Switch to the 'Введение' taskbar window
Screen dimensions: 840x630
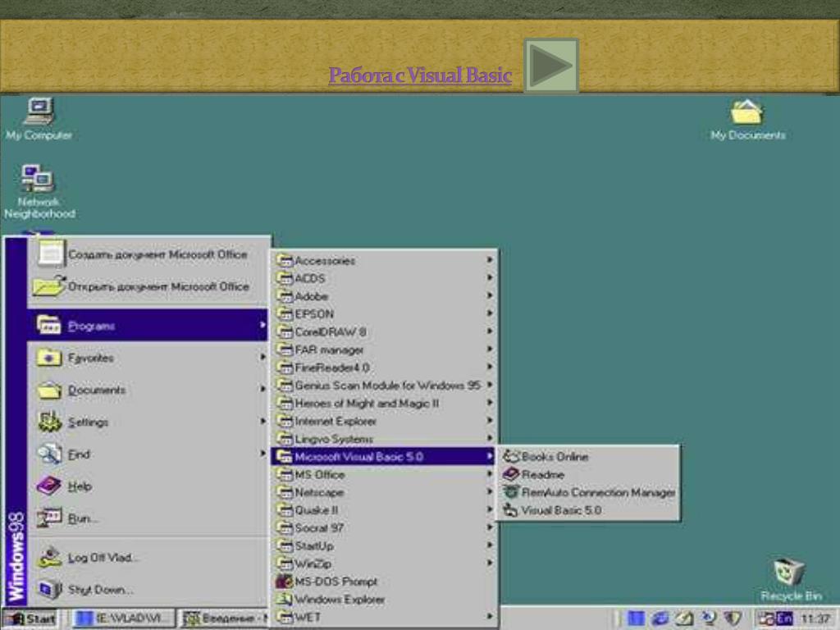223,619
